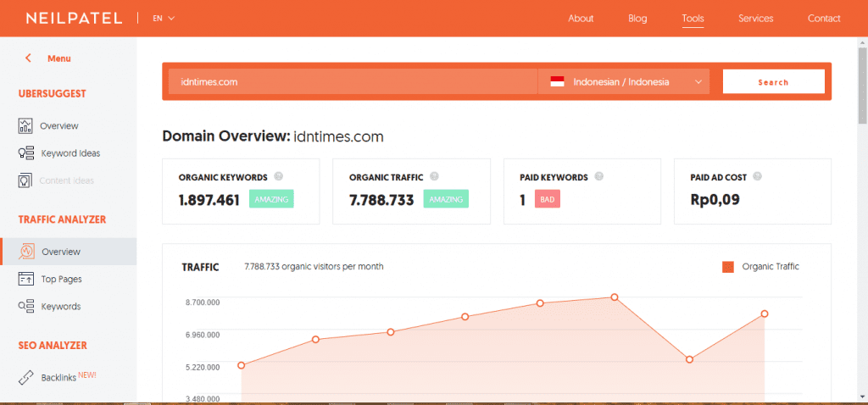868x405 pixels.
Task: Click help icon next to Organic Traffic
Action: [x=435, y=176]
